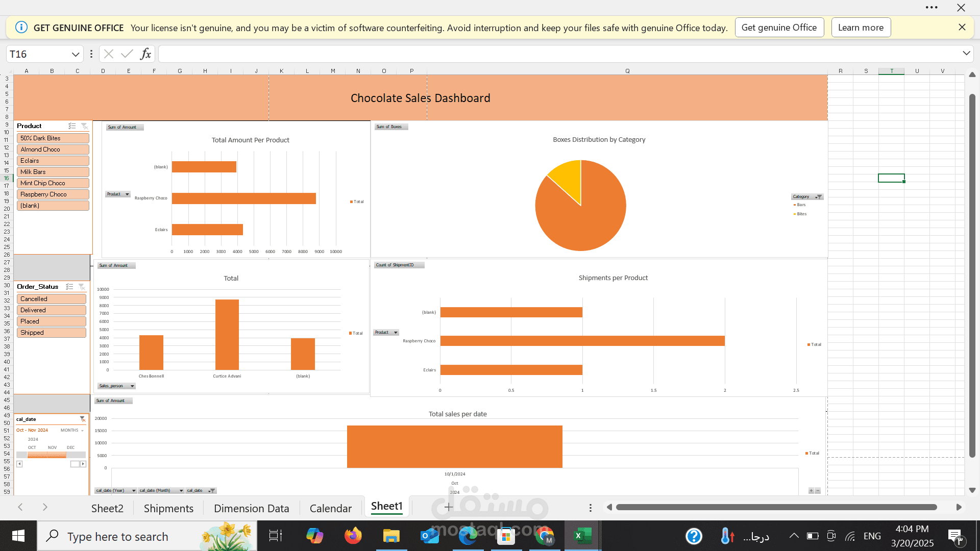Click the Sum of Boxes field button
Screen dimensions: 980x551
click(391, 127)
